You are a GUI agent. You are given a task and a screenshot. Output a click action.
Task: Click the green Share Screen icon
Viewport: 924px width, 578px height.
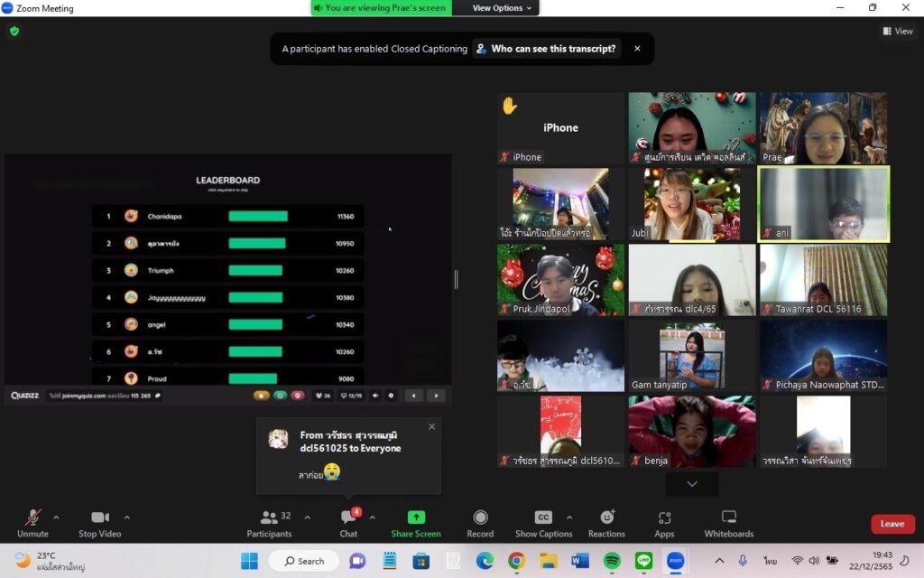416,517
